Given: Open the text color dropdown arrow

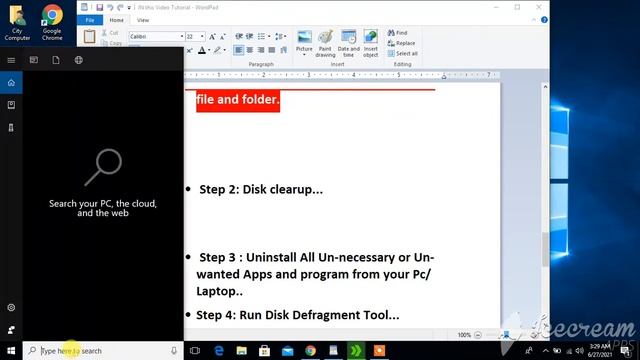Looking at the screenshot, I should (x=209, y=51).
